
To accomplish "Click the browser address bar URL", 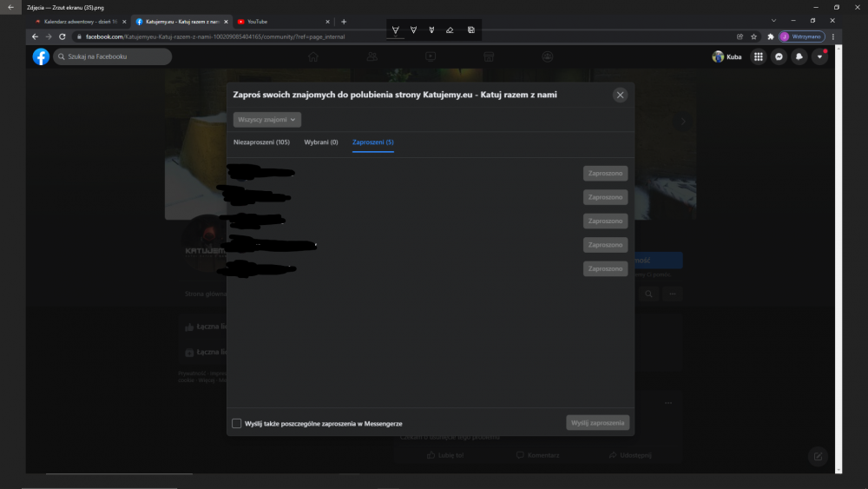I will (215, 36).
